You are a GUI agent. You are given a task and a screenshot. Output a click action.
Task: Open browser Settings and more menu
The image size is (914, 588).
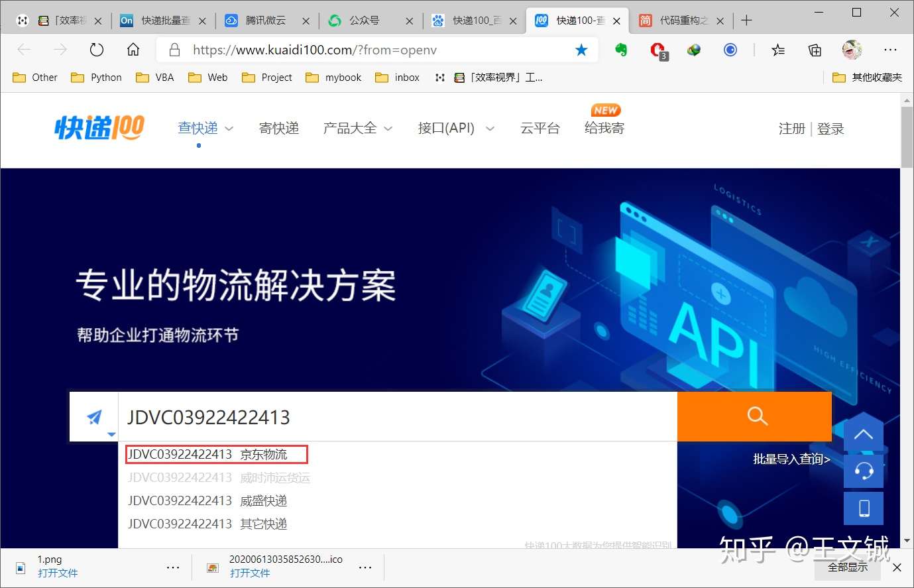[890, 50]
